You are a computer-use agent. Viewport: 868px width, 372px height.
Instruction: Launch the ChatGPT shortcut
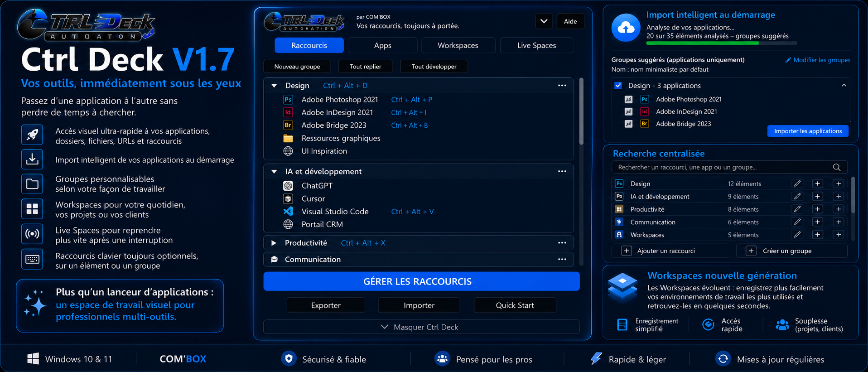[317, 186]
